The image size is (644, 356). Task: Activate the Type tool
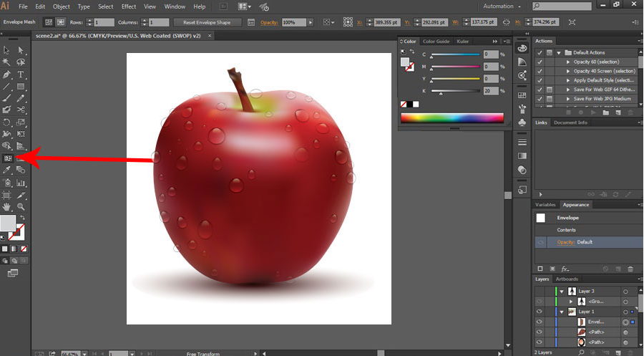[21, 74]
